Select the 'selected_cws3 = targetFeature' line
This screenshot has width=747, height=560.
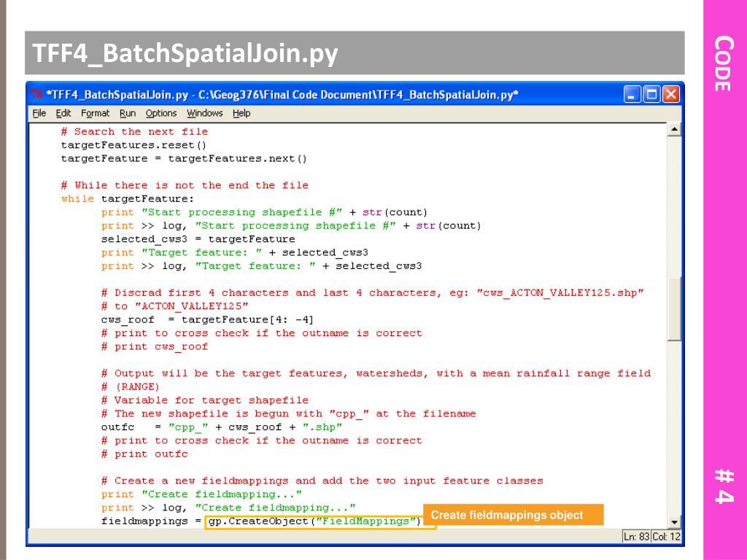(198, 239)
